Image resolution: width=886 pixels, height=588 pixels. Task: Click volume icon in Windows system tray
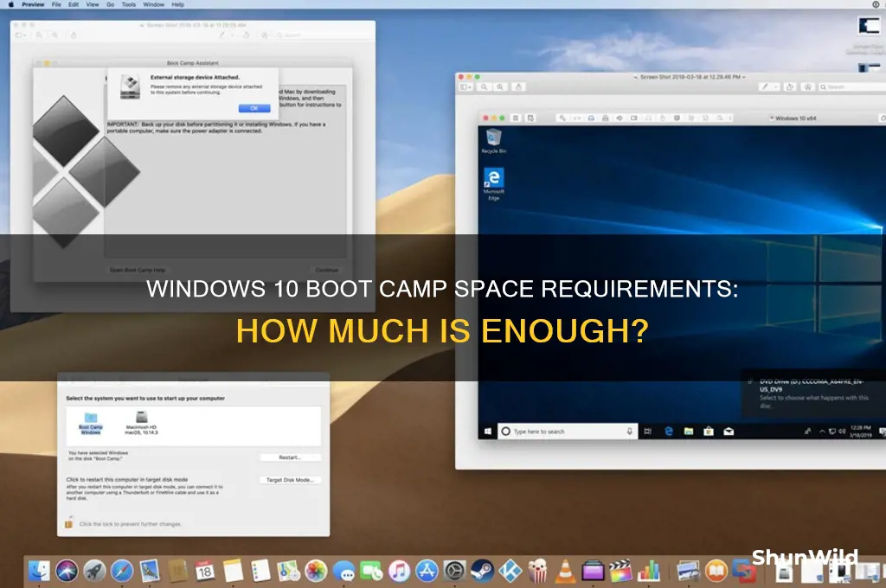tap(841, 431)
